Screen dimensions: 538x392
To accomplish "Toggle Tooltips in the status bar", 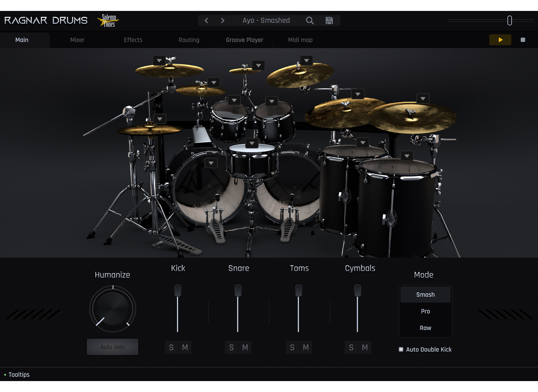I will (x=17, y=375).
